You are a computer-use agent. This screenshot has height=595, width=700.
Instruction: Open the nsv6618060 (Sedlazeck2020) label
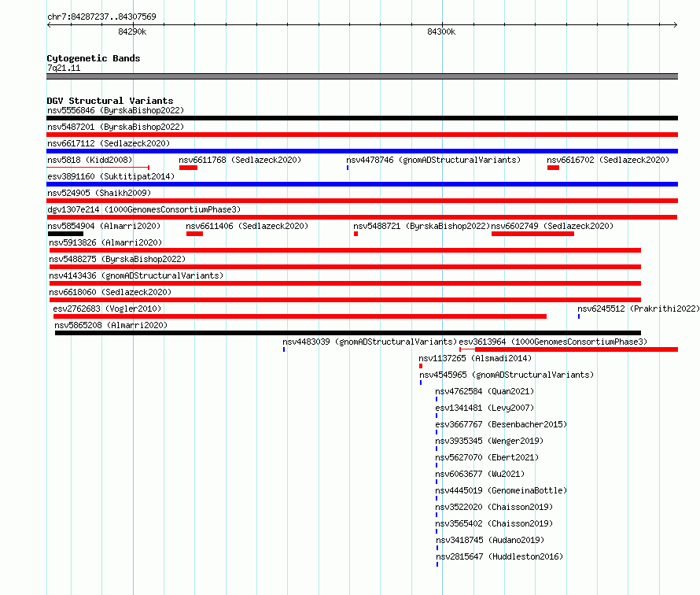[x=110, y=292]
